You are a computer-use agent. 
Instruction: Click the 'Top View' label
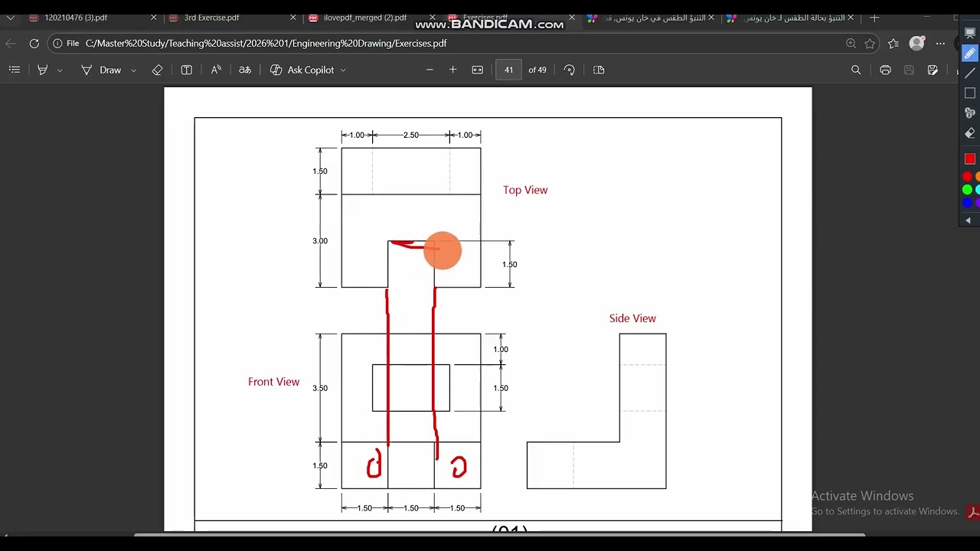pyautogui.click(x=525, y=190)
